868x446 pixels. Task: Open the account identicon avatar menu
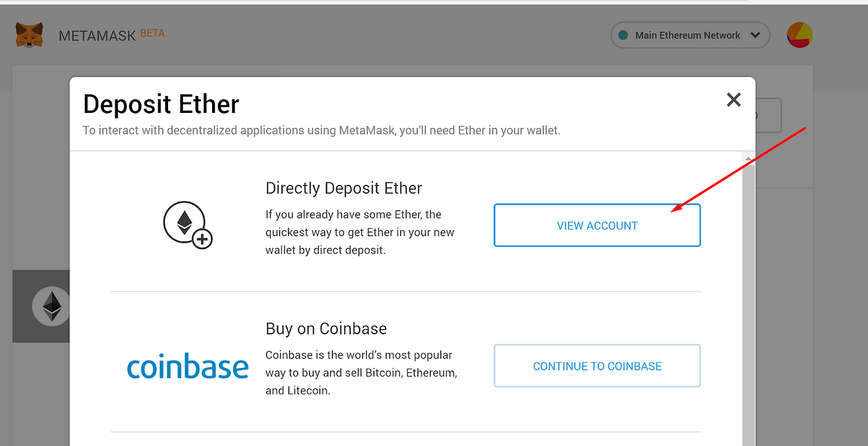point(800,35)
